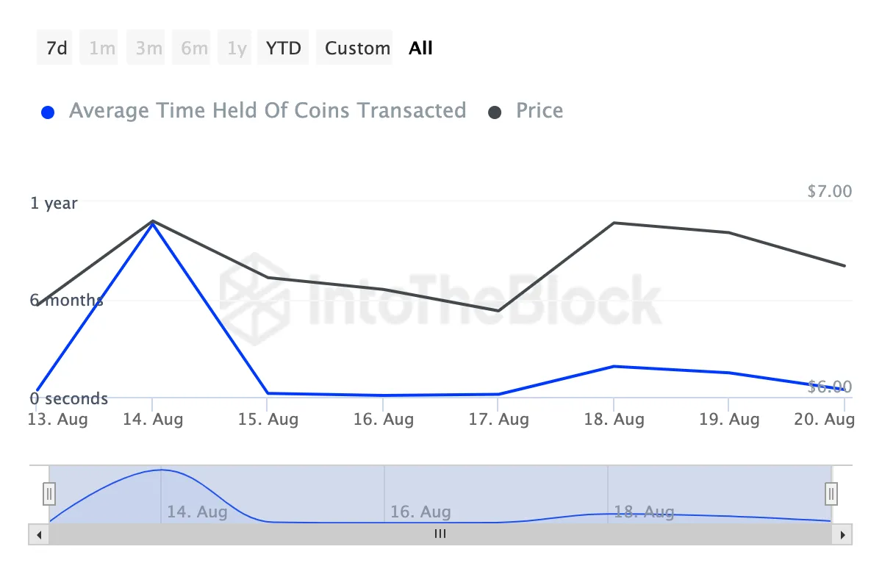Open the Custom date range option

pyautogui.click(x=357, y=49)
